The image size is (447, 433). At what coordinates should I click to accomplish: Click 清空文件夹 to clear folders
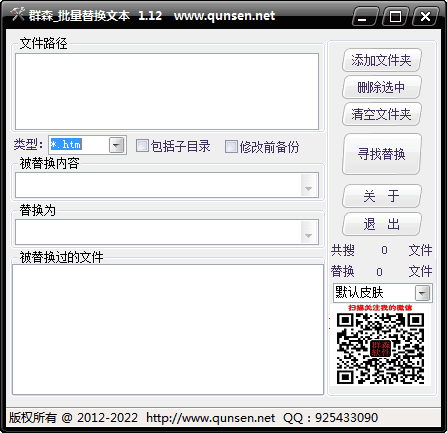click(x=382, y=114)
